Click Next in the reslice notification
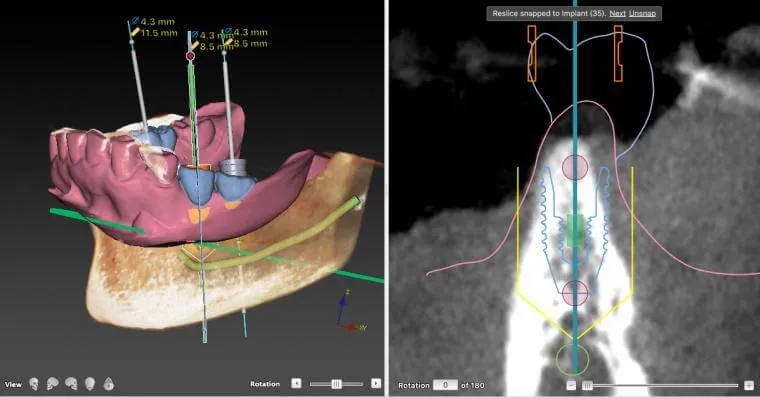Screen dimensions: 760x397 pyautogui.click(x=617, y=14)
